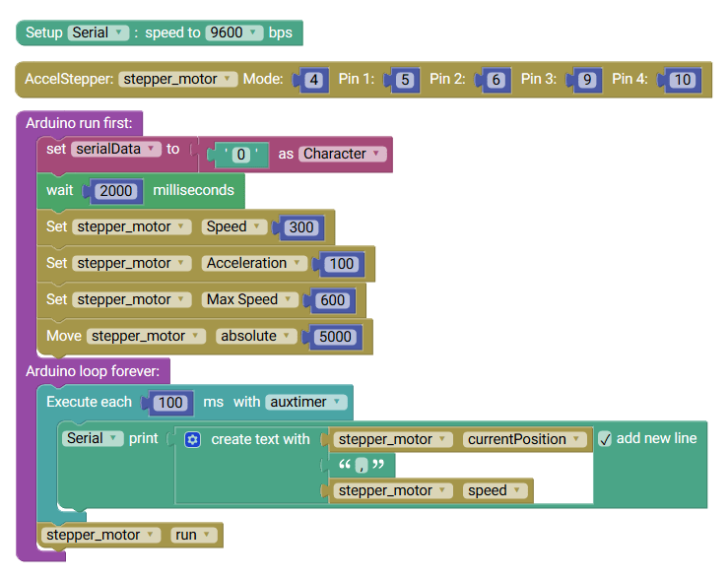Image resolution: width=728 pixels, height=577 pixels.
Task: Open the 9600 baud speed dropdown
Action: point(234,32)
